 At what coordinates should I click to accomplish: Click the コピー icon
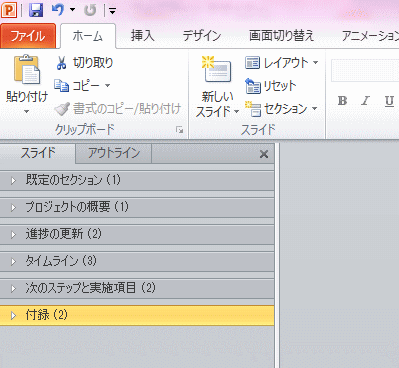61,85
